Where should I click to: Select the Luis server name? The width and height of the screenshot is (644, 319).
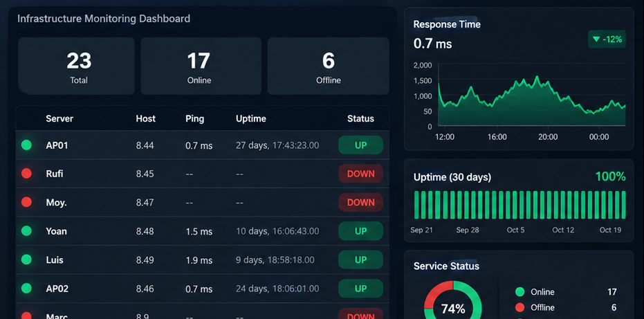(55, 259)
